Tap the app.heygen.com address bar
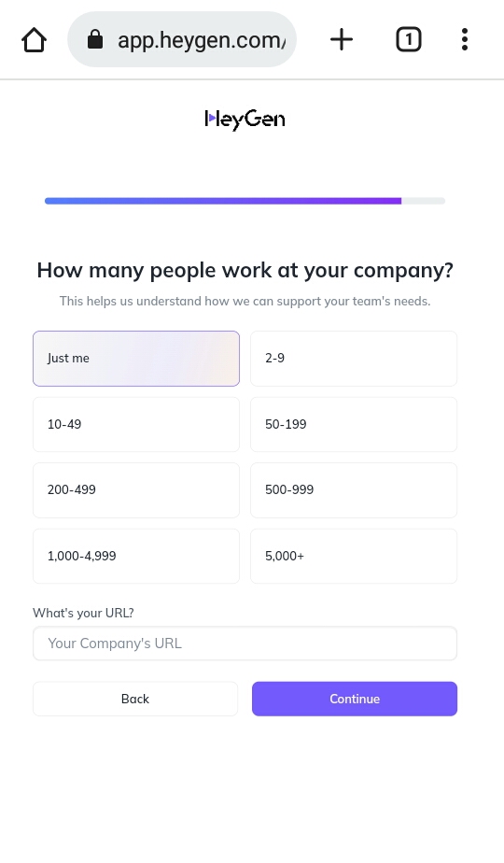504x863 pixels. click(x=182, y=39)
